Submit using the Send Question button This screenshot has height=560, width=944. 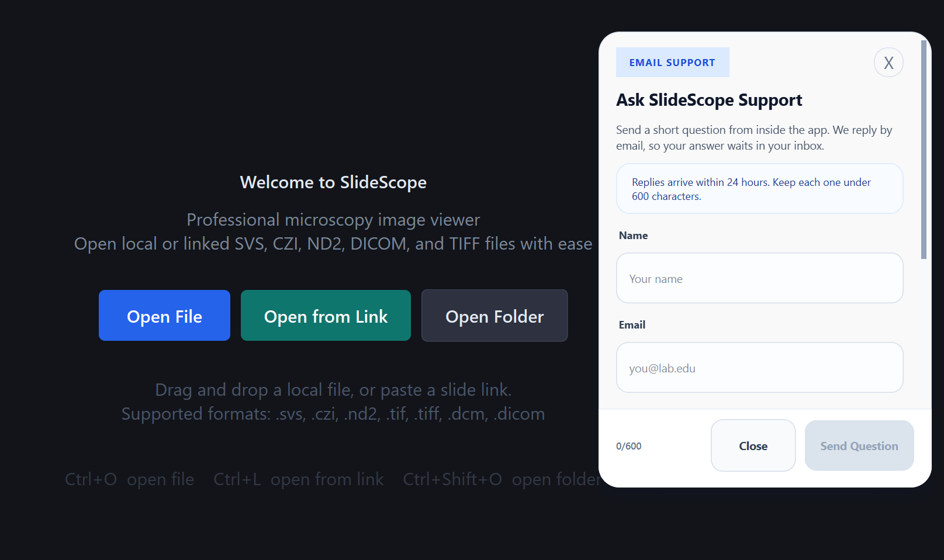coord(859,445)
